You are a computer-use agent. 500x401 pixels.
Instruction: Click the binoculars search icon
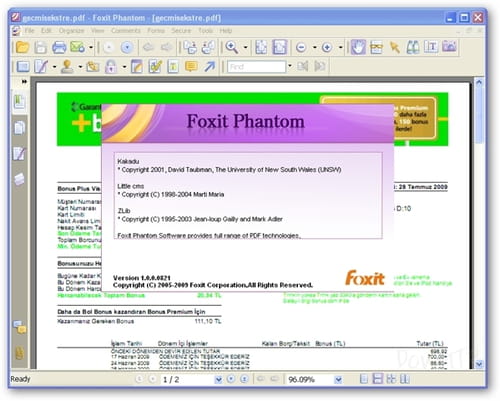coord(413,47)
